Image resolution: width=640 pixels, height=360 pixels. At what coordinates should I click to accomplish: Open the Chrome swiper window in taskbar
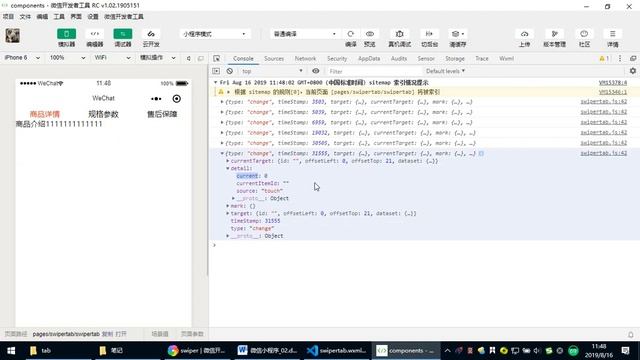tap(196, 351)
